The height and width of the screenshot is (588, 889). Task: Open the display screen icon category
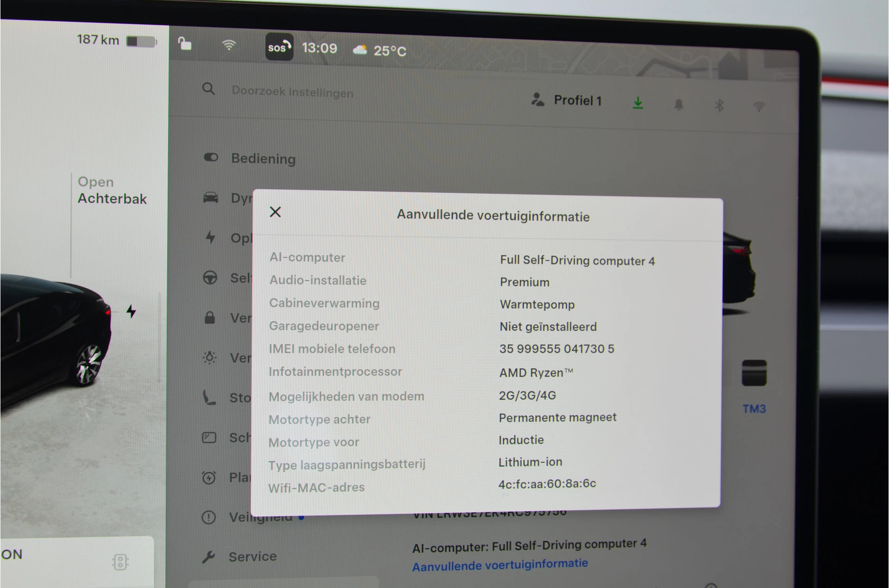click(209, 437)
